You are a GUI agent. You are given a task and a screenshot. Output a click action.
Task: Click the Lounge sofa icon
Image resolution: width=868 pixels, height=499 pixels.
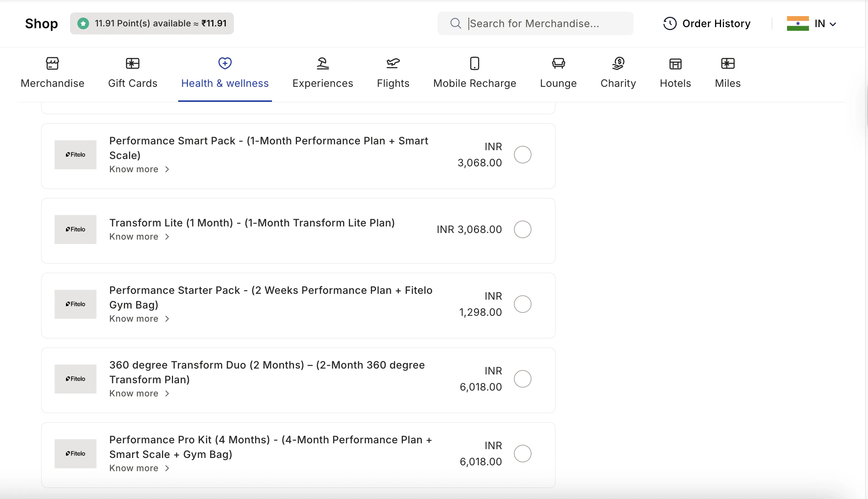[x=559, y=63]
